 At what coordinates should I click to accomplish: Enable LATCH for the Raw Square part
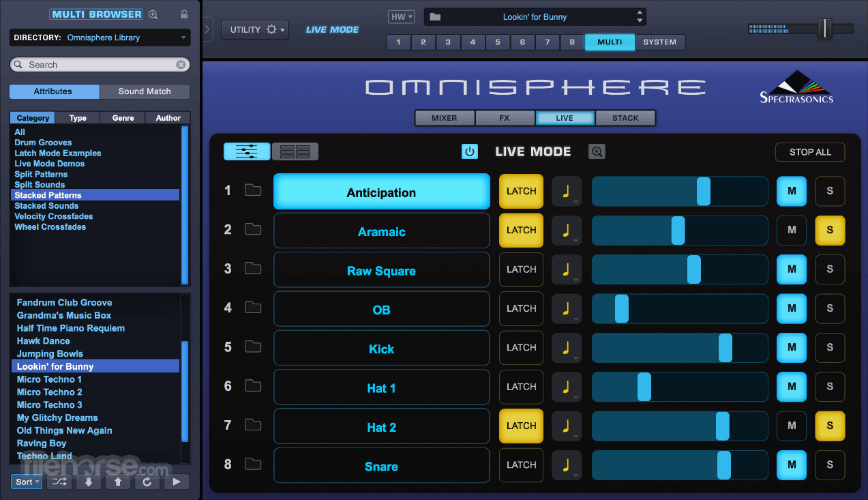pyautogui.click(x=521, y=269)
